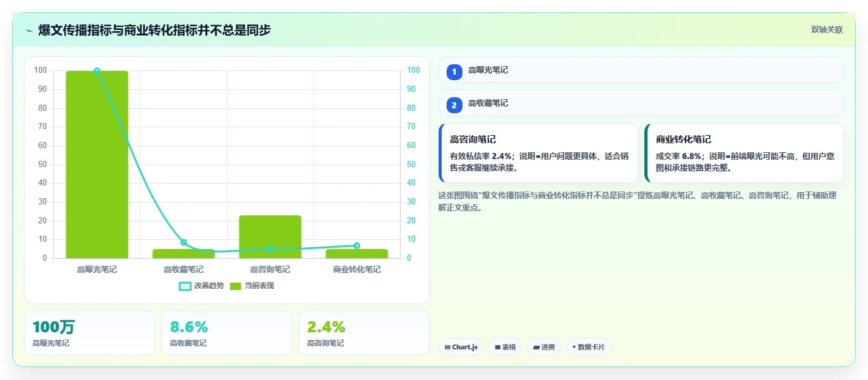The width and height of the screenshot is (868, 380).
Task: Click the icon inside the Chart.js tag
Action: pyautogui.click(x=448, y=347)
